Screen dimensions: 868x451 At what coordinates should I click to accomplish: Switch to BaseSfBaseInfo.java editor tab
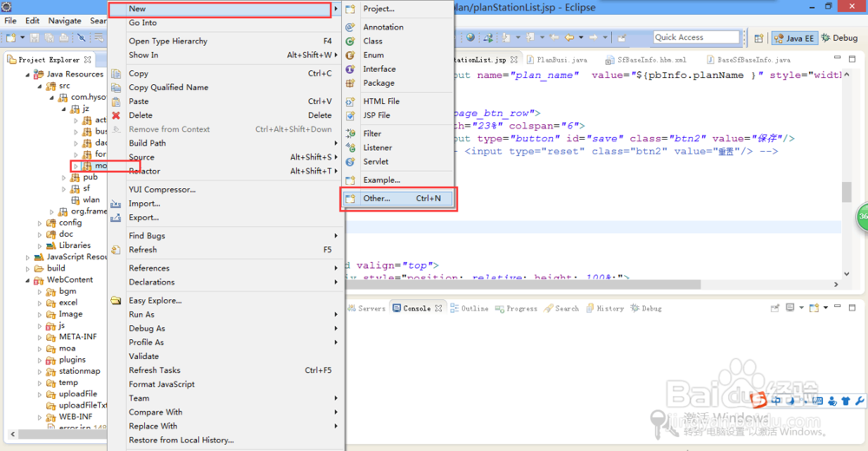[748, 60]
